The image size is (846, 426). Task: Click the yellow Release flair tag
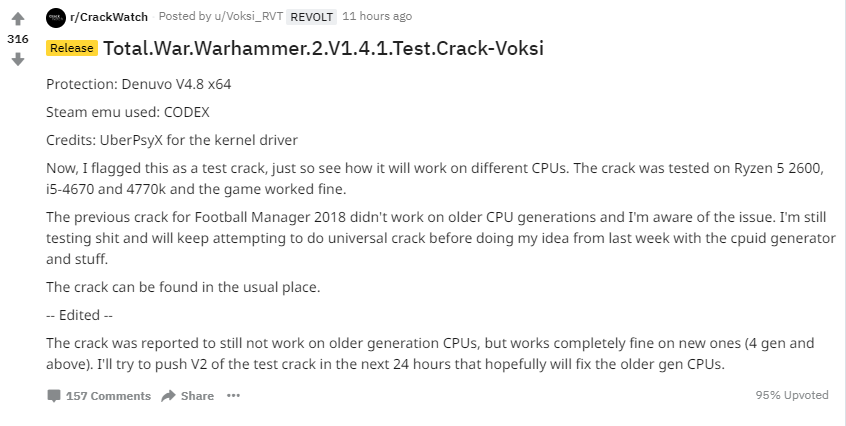coord(71,48)
